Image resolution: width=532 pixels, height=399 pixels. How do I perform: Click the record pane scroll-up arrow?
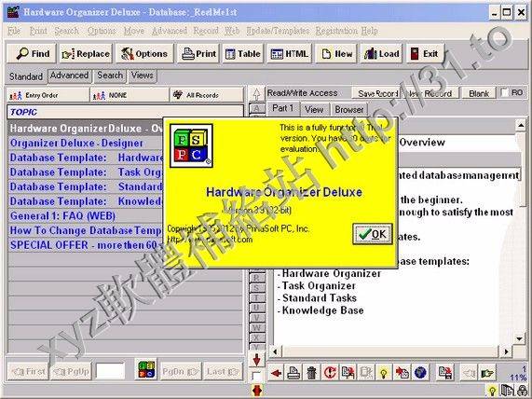521,126
